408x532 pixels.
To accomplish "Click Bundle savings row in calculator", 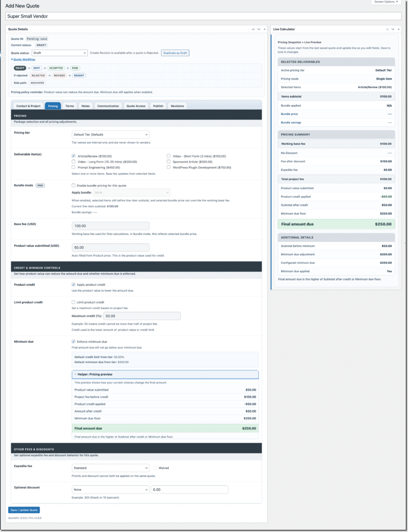I will (336, 123).
